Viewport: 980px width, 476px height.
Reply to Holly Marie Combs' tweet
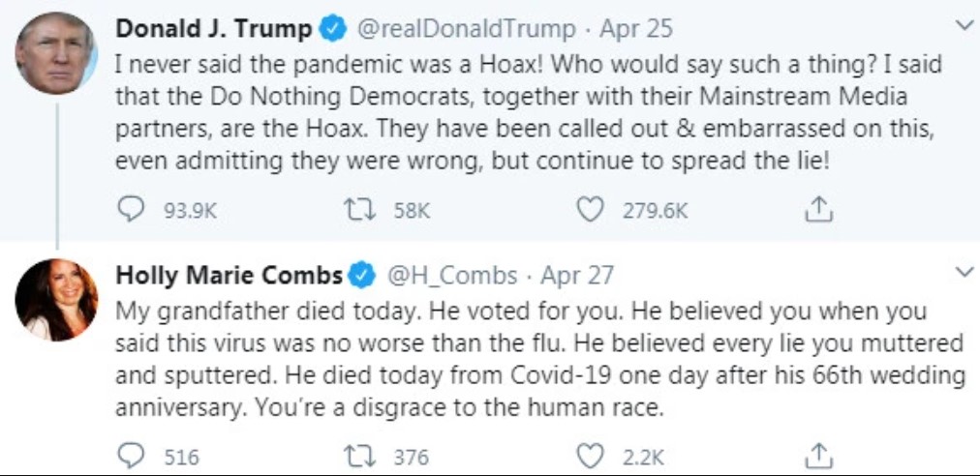click(x=129, y=455)
